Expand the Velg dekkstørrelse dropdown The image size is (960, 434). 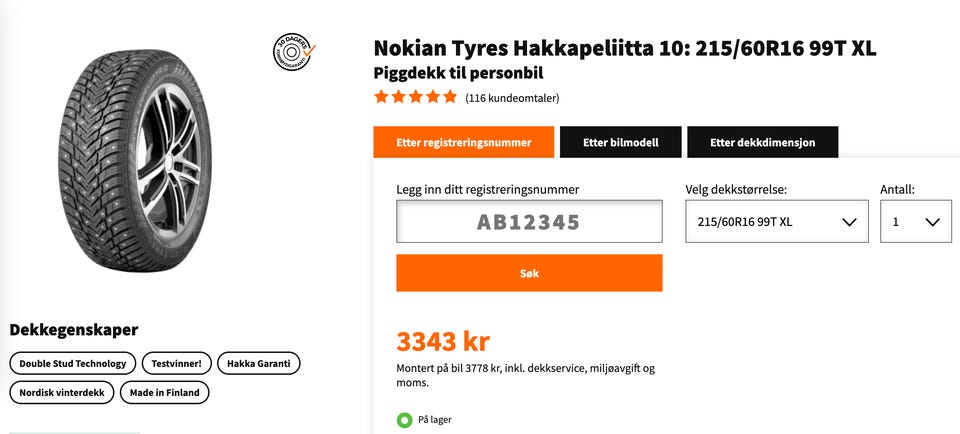(x=776, y=221)
